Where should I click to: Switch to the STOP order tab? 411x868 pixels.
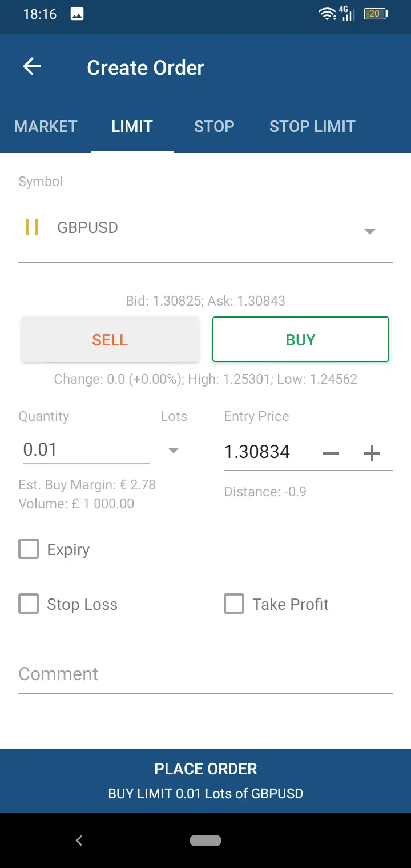pyautogui.click(x=214, y=126)
